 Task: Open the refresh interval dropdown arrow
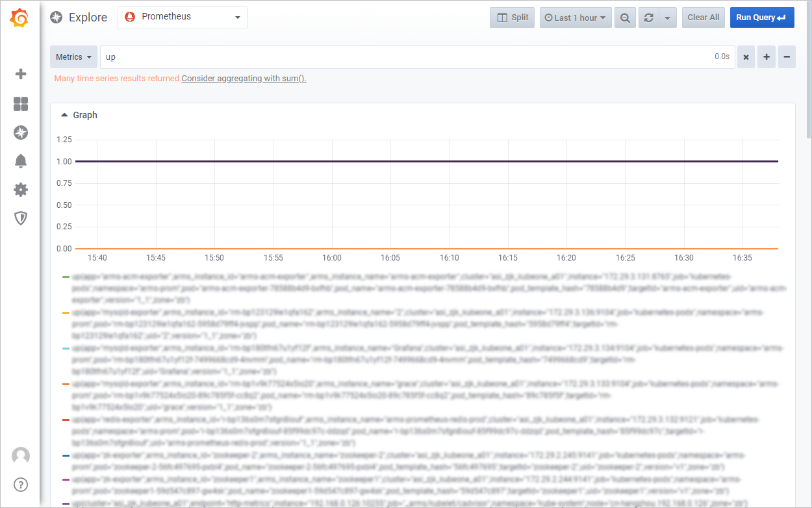pos(668,18)
